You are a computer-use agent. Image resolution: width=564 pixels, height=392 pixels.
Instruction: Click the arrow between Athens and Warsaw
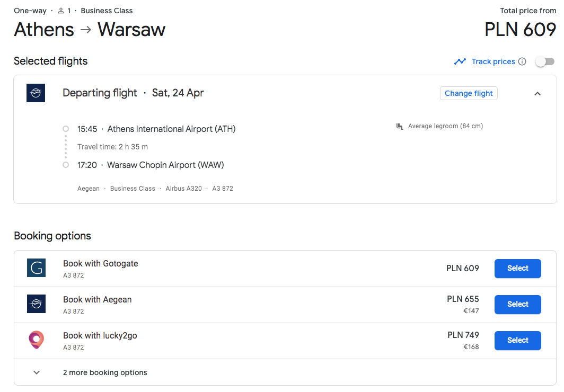click(86, 30)
